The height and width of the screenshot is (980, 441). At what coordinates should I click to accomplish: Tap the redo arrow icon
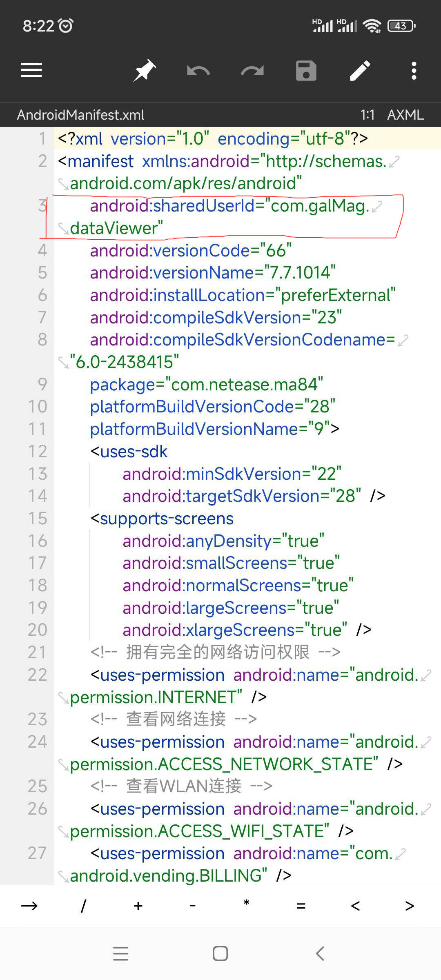click(252, 71)
